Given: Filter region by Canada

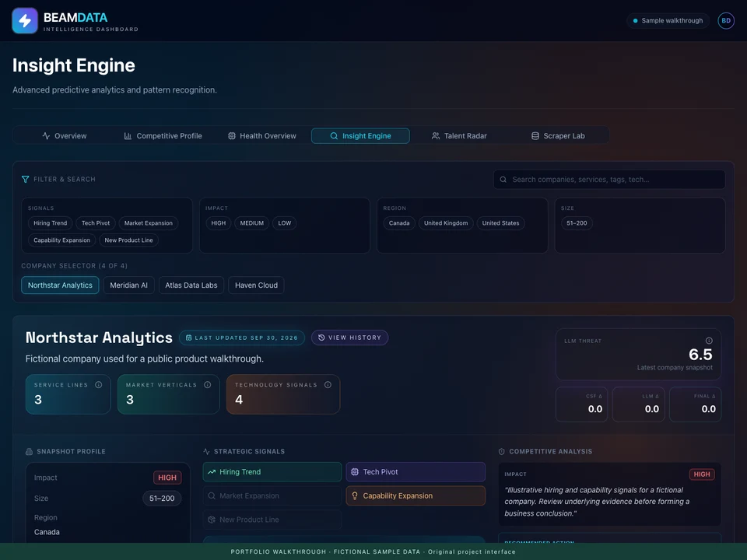Looking at the screenshot, I should point(398,223).
